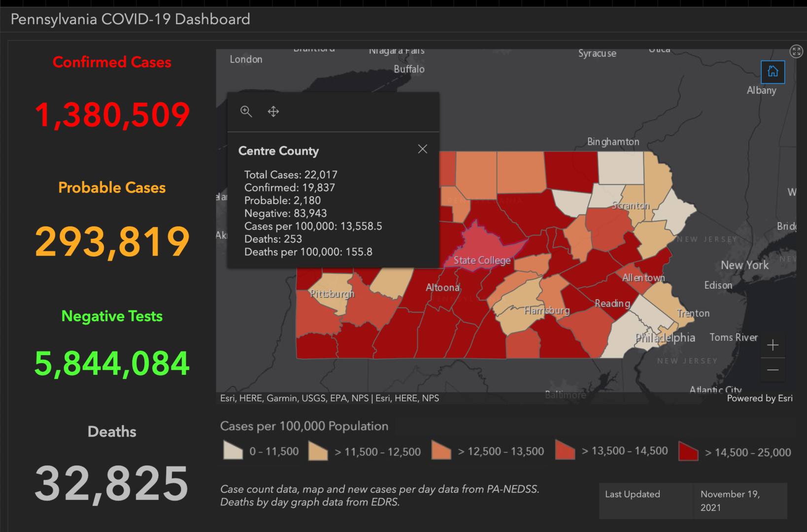This screenshot has height=532, width=807.
Task: Click the > 11,500 - 12,500 legend swatch
Action: pyautogui.click(x=318, y=450)
